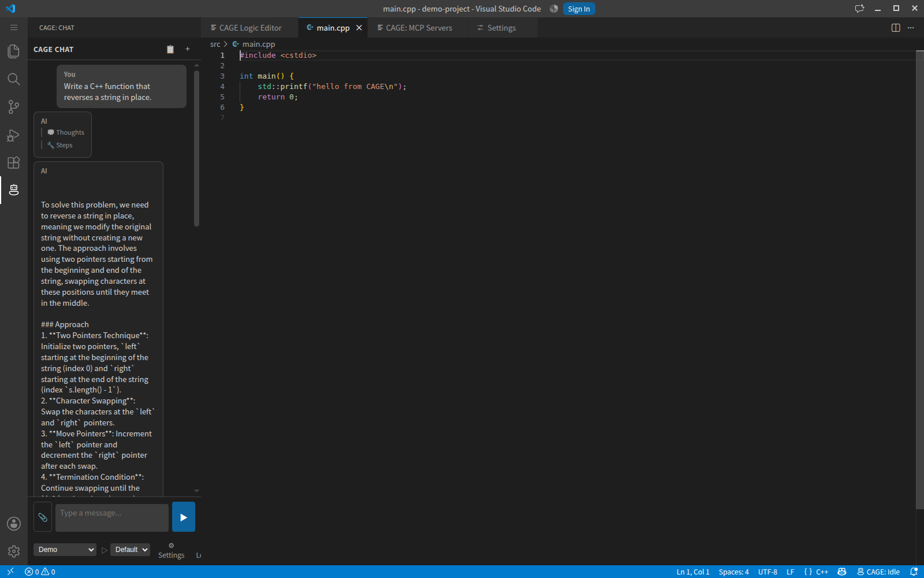Open the AI chat sparkle icon in title bar
The height and width of the screenshot is (578, 924).
(x=859, y=9)
